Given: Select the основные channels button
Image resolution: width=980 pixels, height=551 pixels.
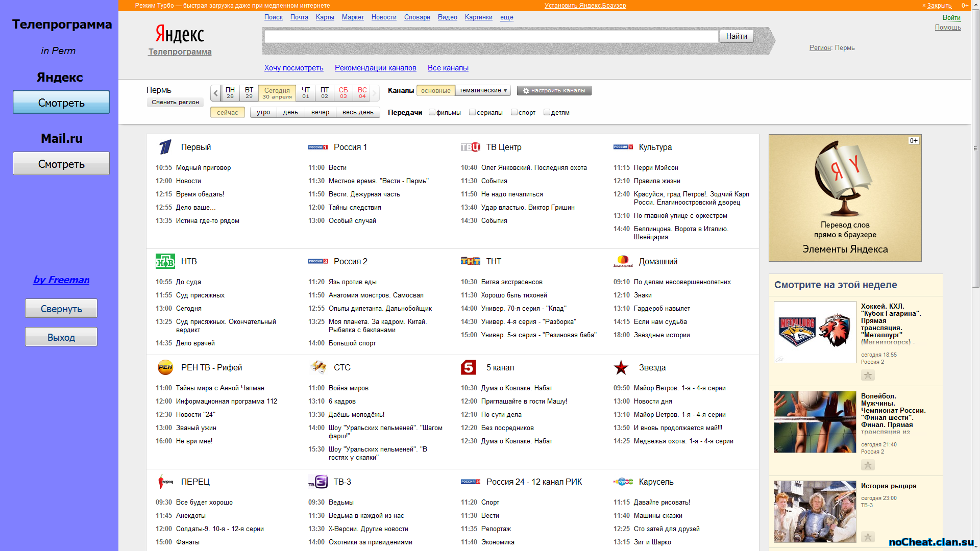Looking at the screenshot, I should pos(436,90).
